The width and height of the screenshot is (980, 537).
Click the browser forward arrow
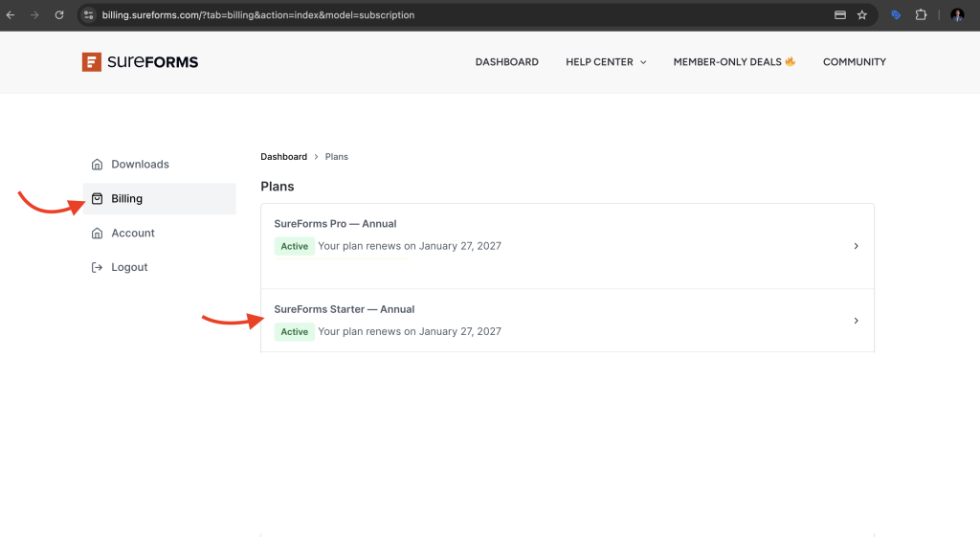coord(34,15)
